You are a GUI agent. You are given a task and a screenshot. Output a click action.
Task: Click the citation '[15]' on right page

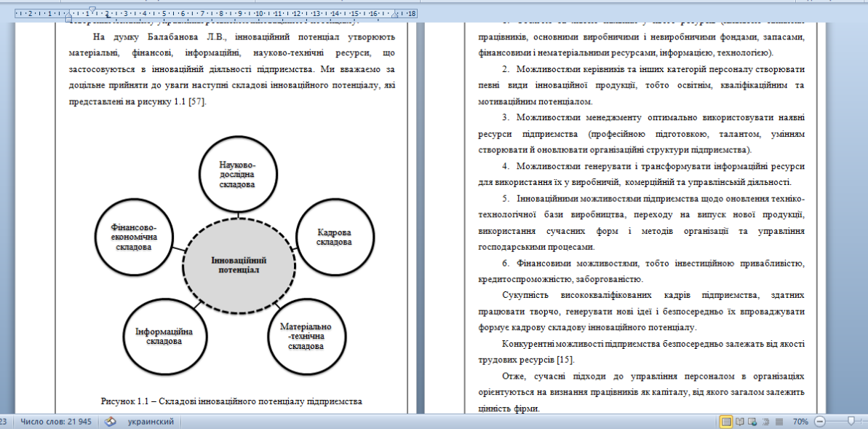click(x=565, y=360)
